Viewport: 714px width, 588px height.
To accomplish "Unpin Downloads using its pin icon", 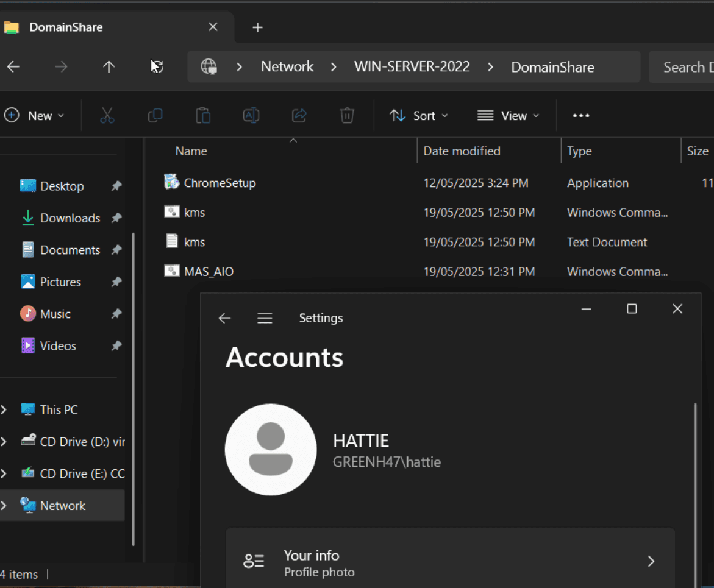I will (116, 218).
